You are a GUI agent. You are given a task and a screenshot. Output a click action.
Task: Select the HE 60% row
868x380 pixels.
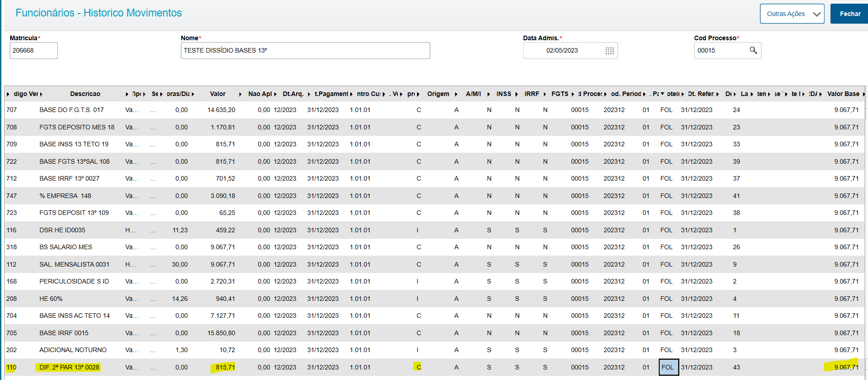[x=434, y=299]
